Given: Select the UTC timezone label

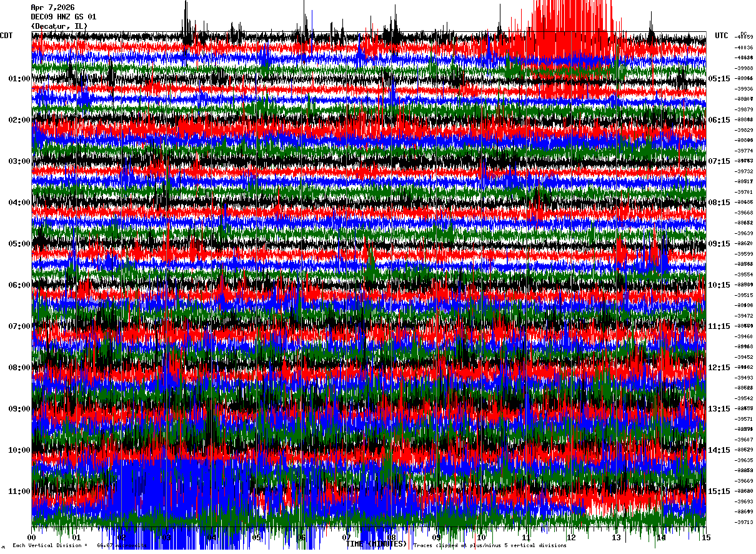Looking at the screenshot, I should pyautogui.click(x=722, y=36).
